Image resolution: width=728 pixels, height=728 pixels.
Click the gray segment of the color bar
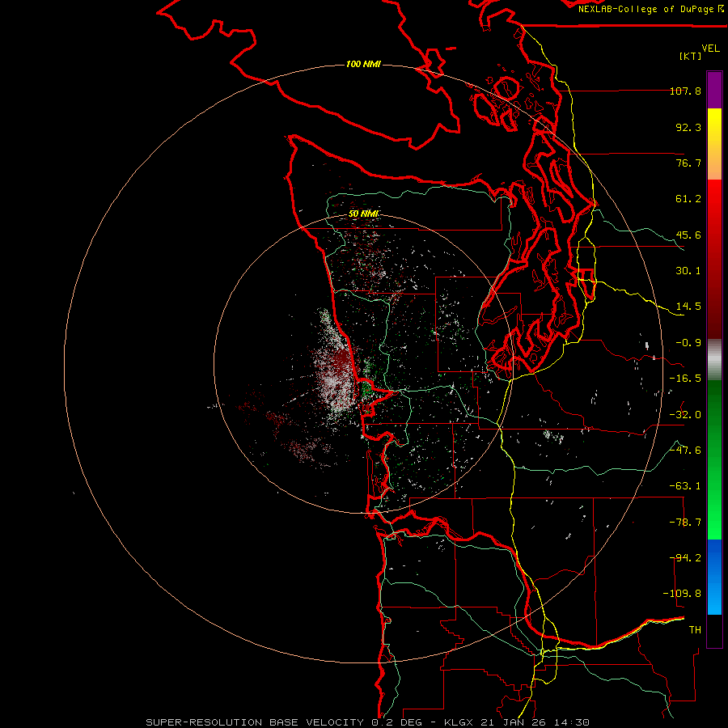[x=714, y=358]
